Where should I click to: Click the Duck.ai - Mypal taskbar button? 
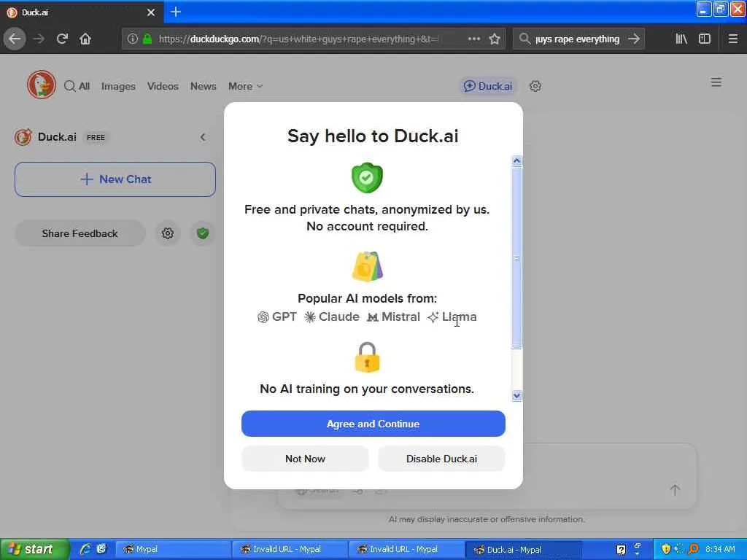click(523, 549)
